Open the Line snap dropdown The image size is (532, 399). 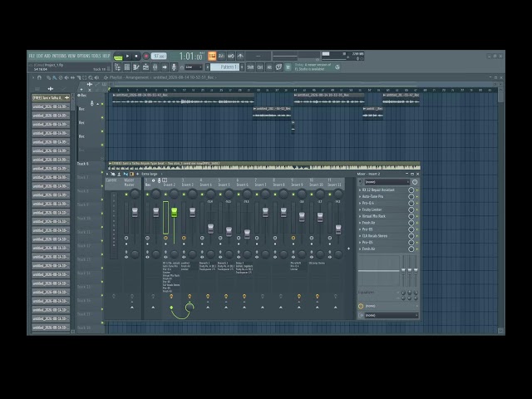click(x=194, y=67)
